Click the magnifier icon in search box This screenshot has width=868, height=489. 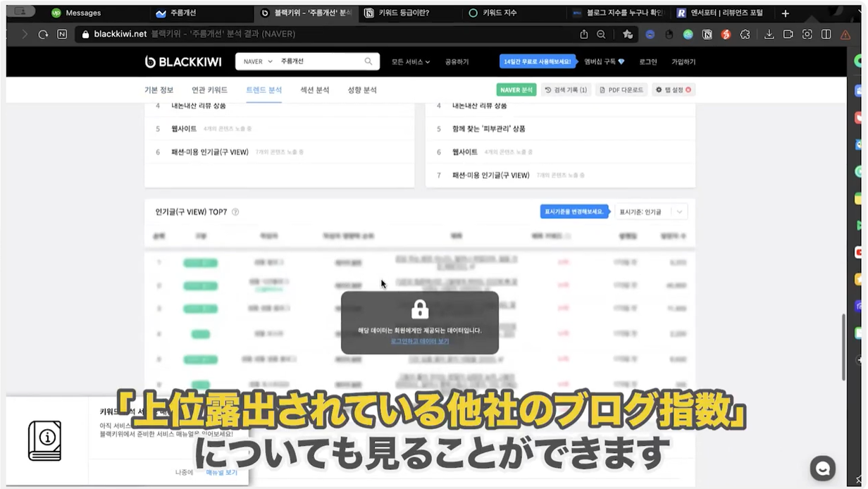pos(368,62)
